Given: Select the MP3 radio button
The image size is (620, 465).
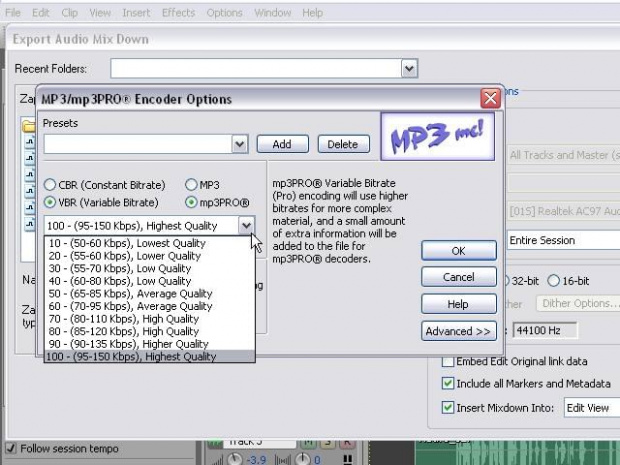Looking at the screenshot, I should pos(191,185).
